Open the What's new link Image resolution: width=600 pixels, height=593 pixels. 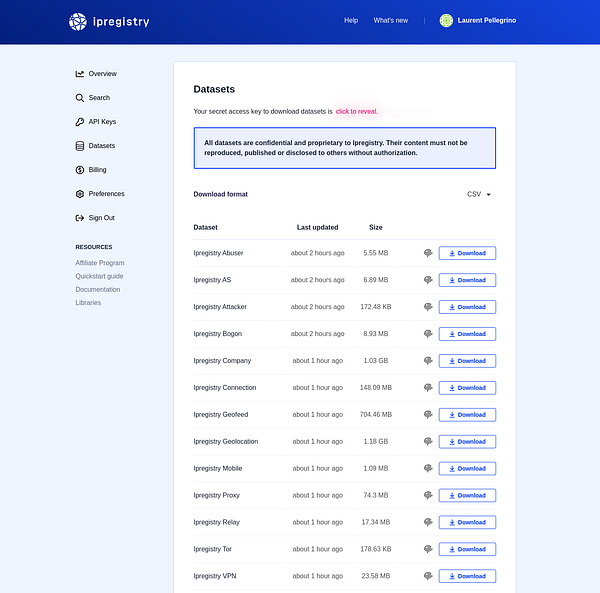click(x=391, y=20)
